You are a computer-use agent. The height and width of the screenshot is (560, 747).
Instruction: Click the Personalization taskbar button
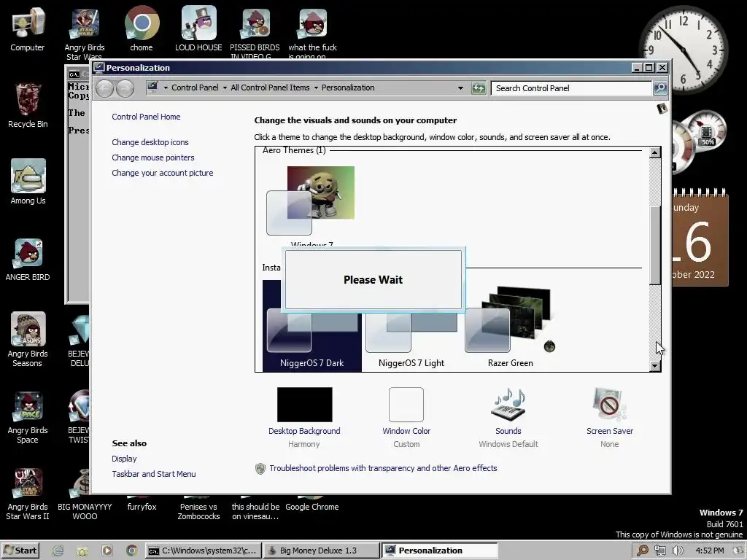tap(439, 551)
